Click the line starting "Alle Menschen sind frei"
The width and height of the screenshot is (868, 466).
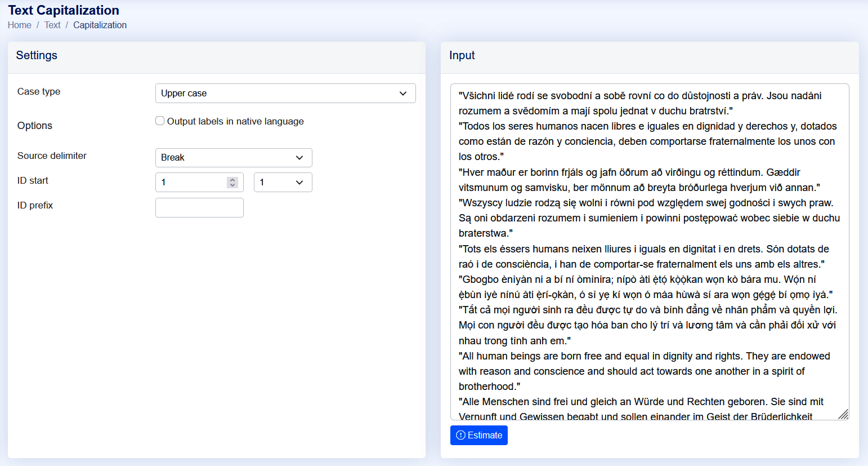click(641, 402)
